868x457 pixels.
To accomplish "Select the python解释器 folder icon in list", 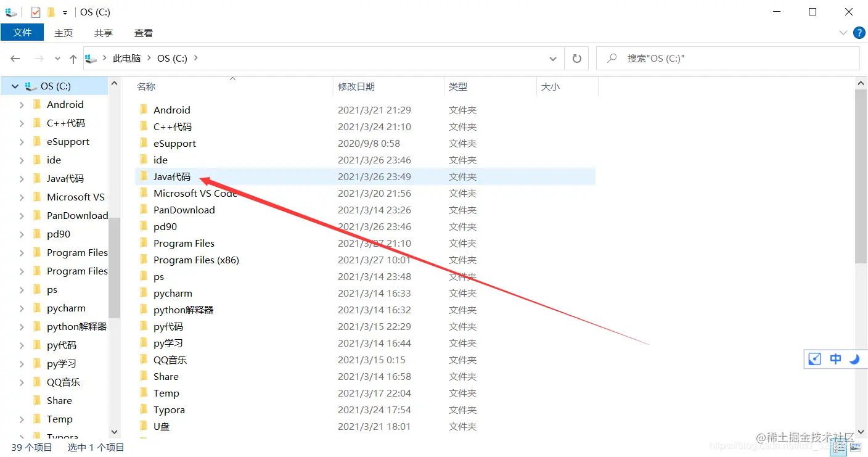I will click(x=144, y=310).
